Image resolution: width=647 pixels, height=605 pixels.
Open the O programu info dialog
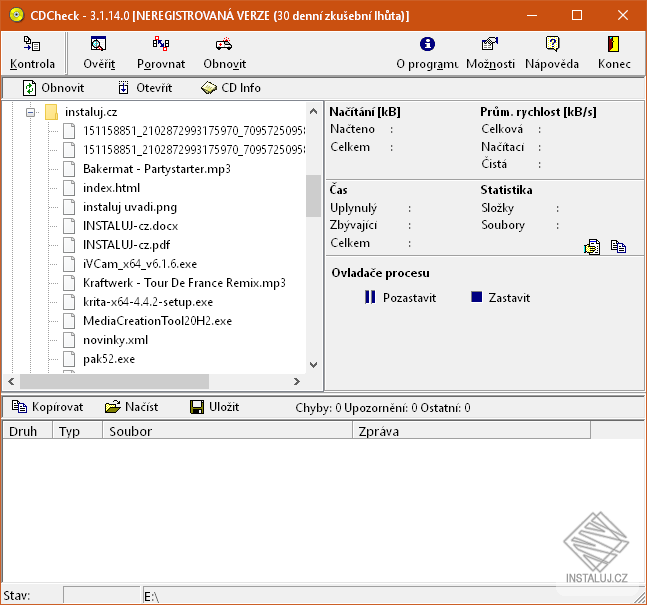427,53
